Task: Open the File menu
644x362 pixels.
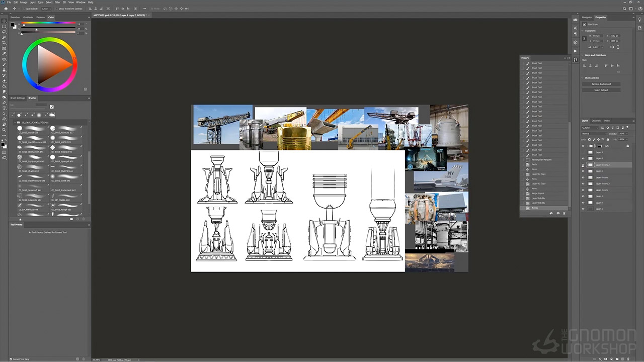Action: 9,3
